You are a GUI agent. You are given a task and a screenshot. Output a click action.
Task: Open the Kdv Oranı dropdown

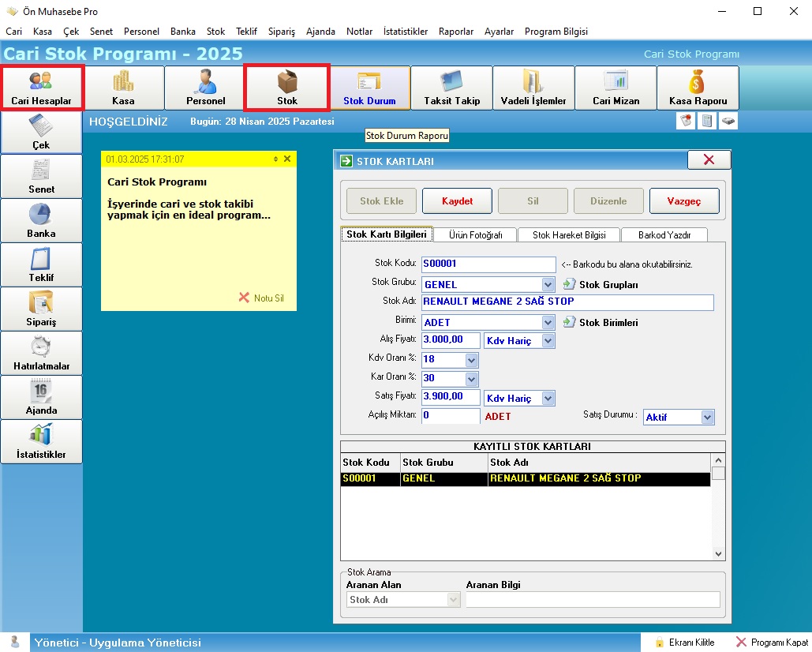[471, 359]
